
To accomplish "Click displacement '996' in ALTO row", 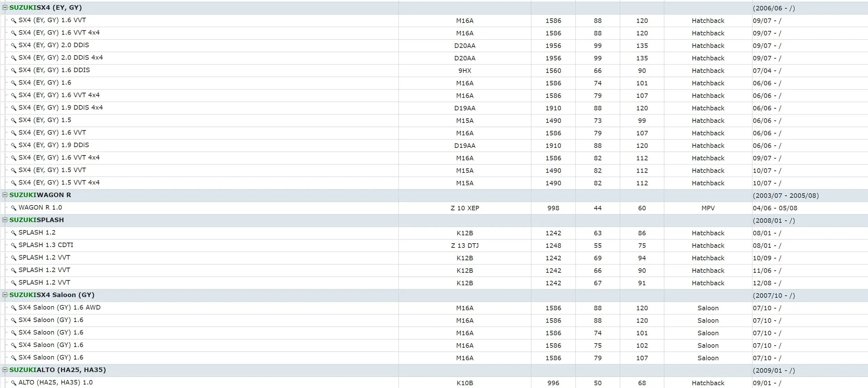I will [x=553, y=383].
